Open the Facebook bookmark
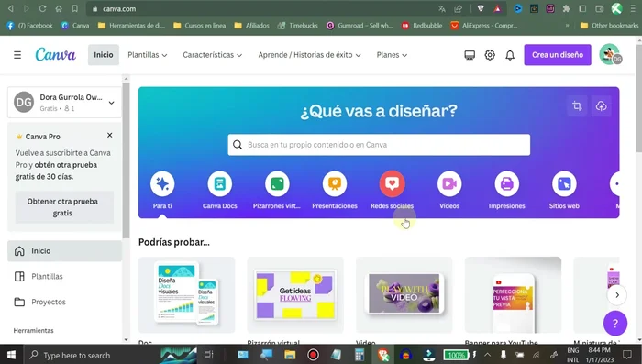Viewport: 642px width, 364px height. point(30,26)
